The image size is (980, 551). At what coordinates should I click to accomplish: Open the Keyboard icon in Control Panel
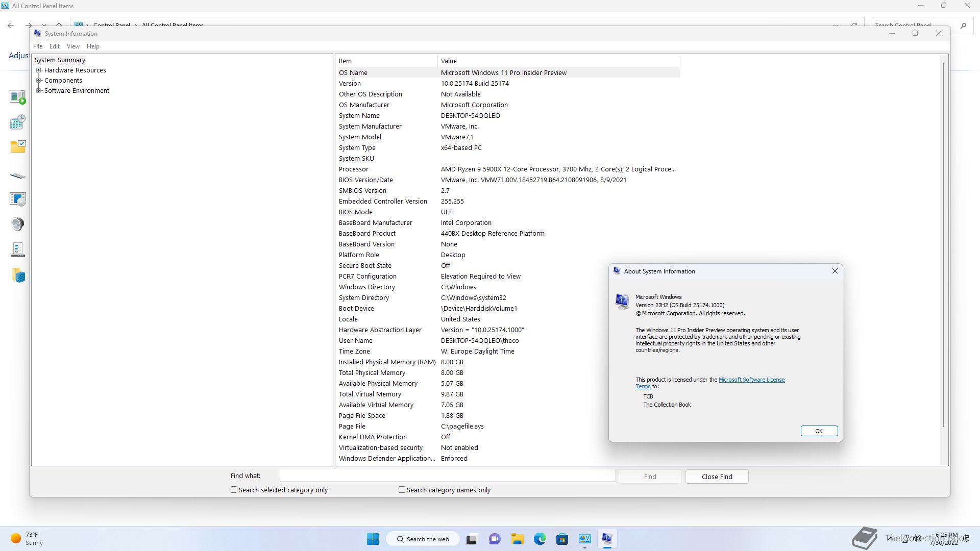pos(18,176)
